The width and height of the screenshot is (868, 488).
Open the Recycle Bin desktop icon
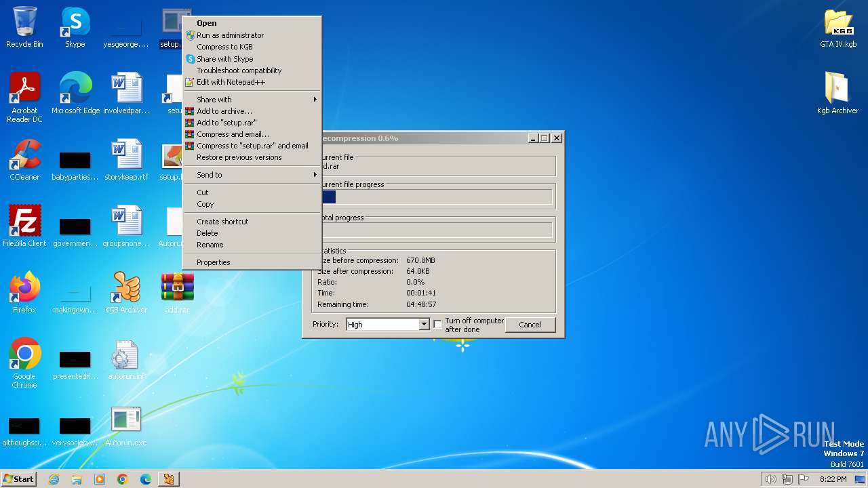click(x=24, y=28)
